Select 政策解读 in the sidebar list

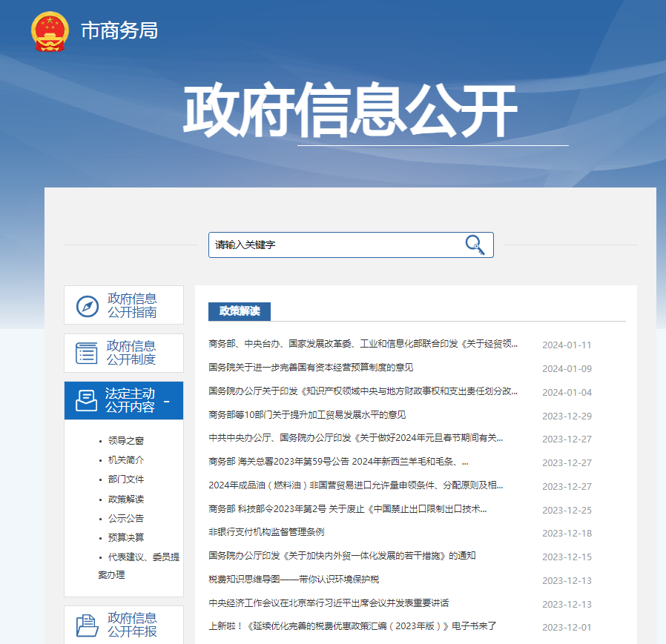pos(125,499)
